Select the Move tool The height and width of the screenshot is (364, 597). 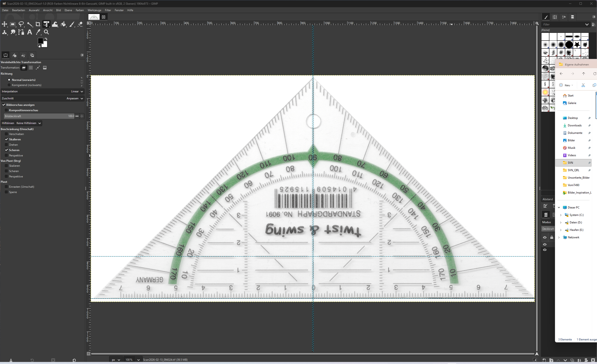(x=4, y=24)
